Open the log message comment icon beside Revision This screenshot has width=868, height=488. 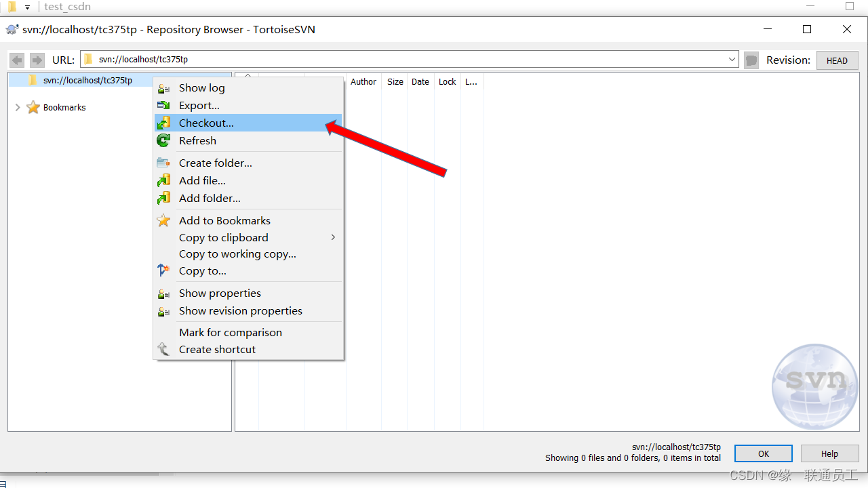(751, 60)
